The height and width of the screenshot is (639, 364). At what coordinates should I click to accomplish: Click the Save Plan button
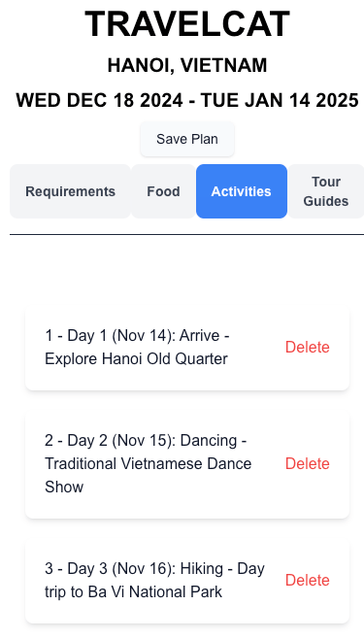point(187,139)
